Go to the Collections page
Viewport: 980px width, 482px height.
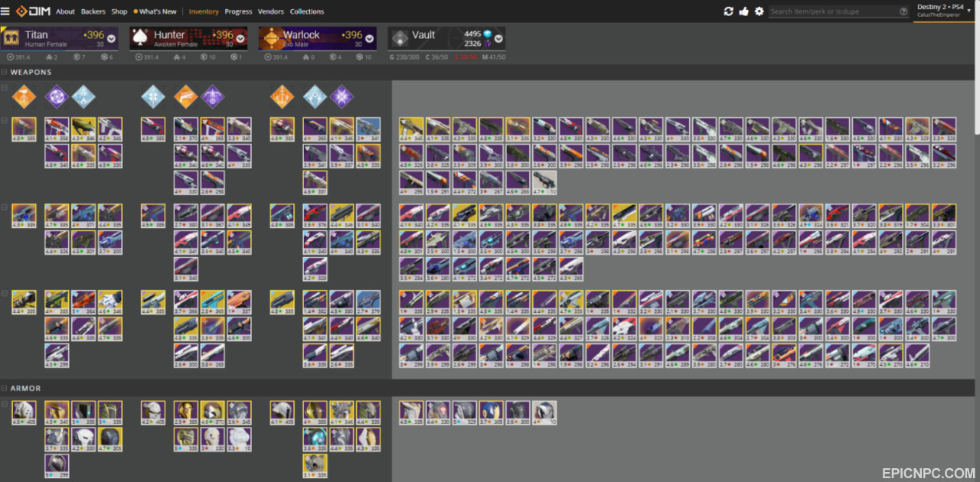coord(306,11)
